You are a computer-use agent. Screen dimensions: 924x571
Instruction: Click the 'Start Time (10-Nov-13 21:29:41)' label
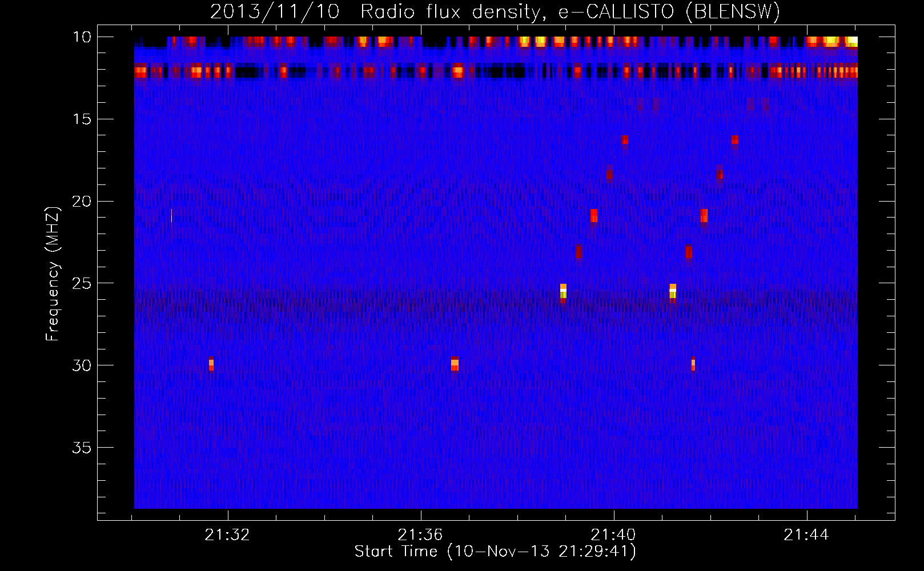click(x=495, y=552)
